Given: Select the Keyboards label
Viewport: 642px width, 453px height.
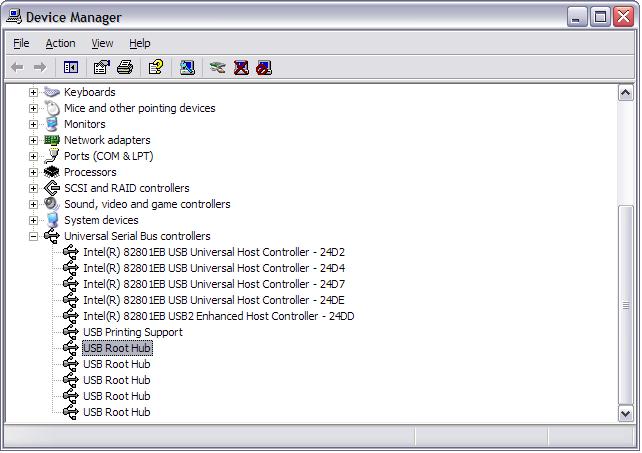Looking at the screenshot, I should [x=90, y=92].
